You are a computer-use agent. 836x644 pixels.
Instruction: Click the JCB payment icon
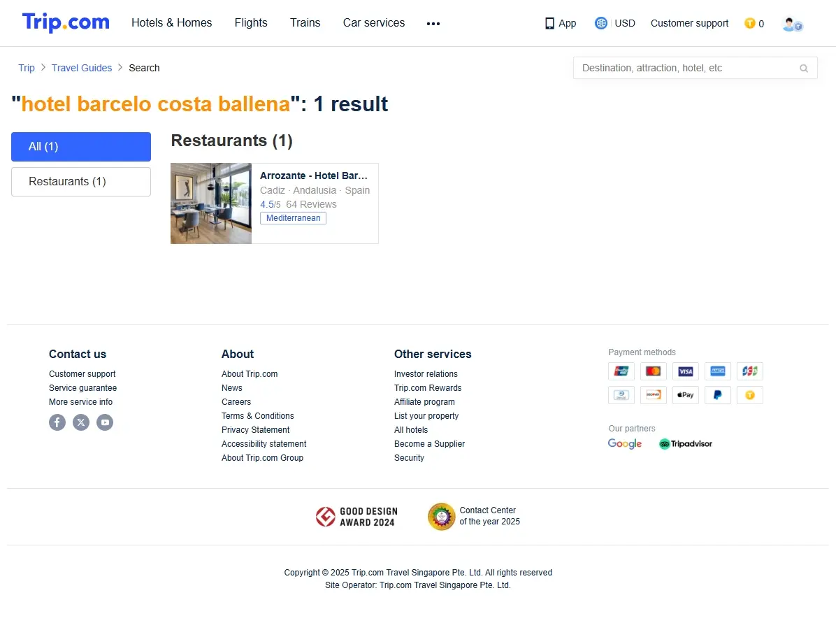coord(749,371)
